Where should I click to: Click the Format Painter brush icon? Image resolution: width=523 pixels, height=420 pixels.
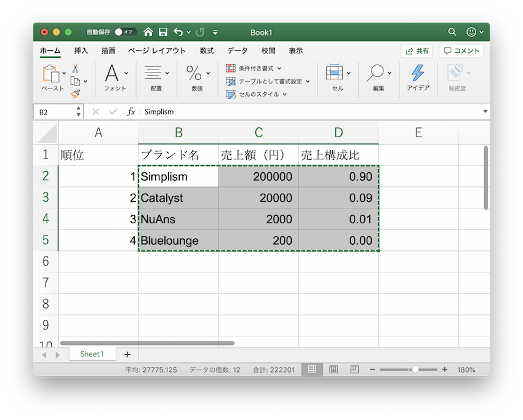(x=75, y=93)
